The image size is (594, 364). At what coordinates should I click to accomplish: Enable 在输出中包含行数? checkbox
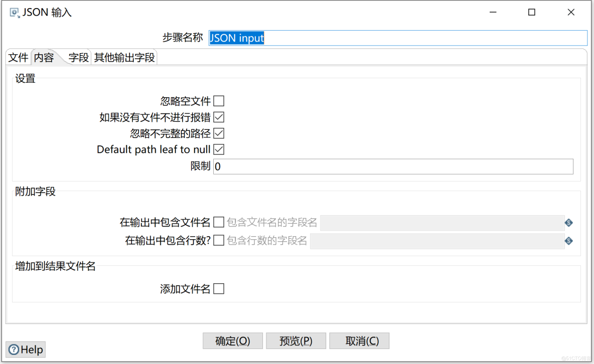(x=219, y=241)
